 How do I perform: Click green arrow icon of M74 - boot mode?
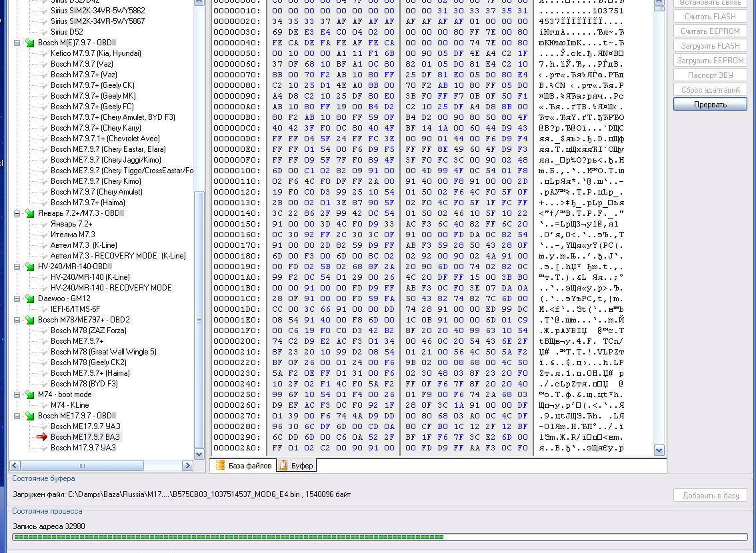[x=29, y=394]
